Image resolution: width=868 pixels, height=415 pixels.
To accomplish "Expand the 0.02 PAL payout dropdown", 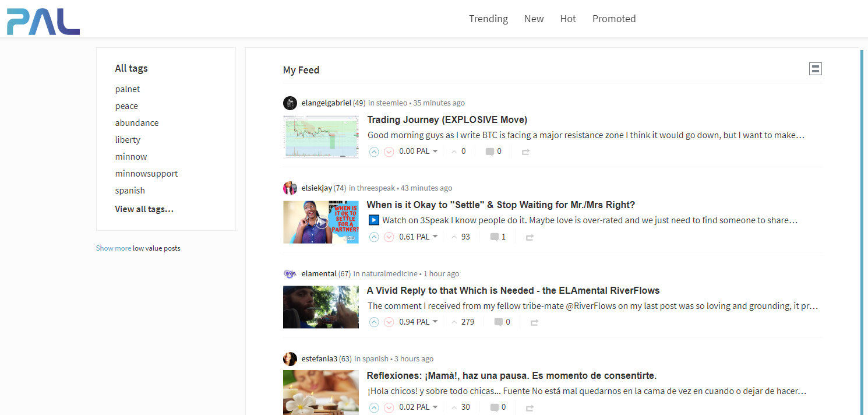I will pos(418,407).
